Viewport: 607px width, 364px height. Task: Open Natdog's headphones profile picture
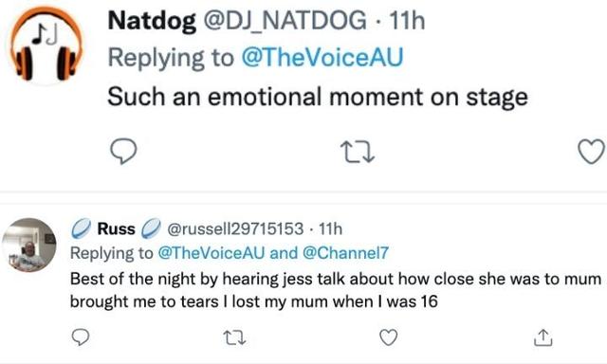(x=46, y=45)
